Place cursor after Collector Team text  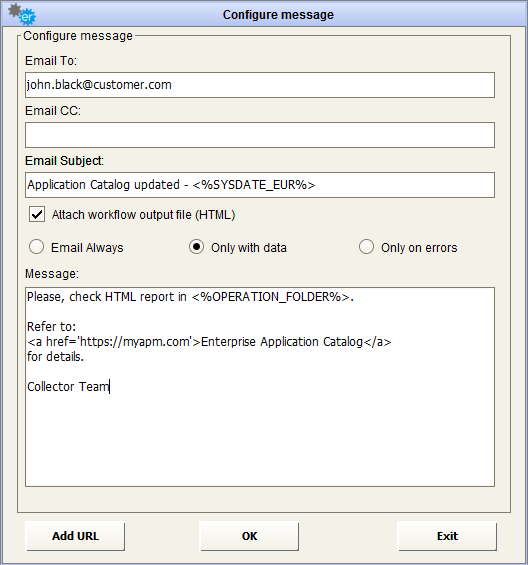[x=110, y=387]
